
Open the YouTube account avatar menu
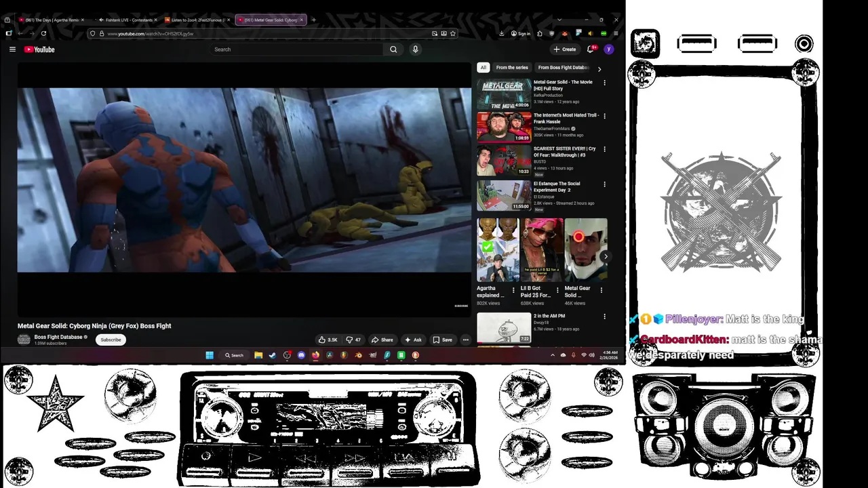[608, 49]
